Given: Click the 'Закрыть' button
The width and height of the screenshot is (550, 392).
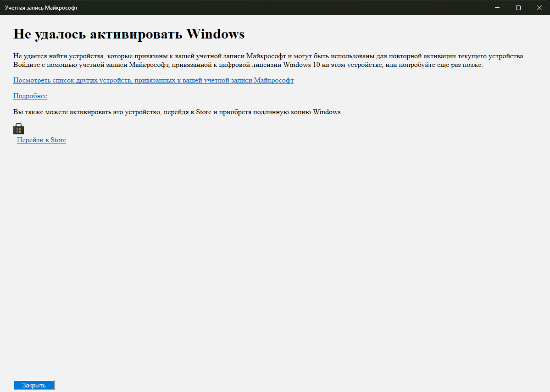Looking at the screenshot, I should pyautogui.click(x=34, y=385).
